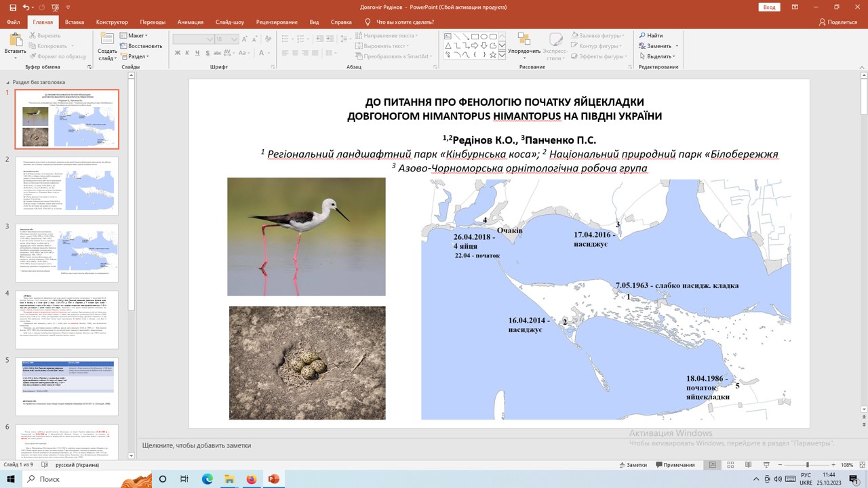
Task: Click the Paste (Вставить) clipboard icon
Action: point(15,39)
